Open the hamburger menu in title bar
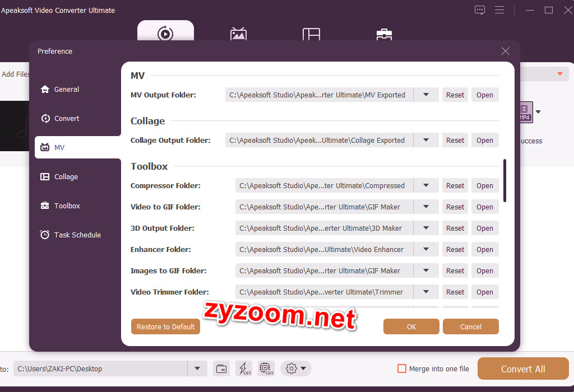Viewport: 574px width, 392px height. coord(499,10)
